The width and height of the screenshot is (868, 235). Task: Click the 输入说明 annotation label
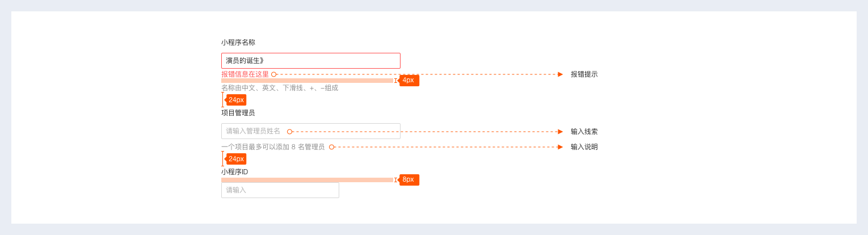[x=584, y=147]
